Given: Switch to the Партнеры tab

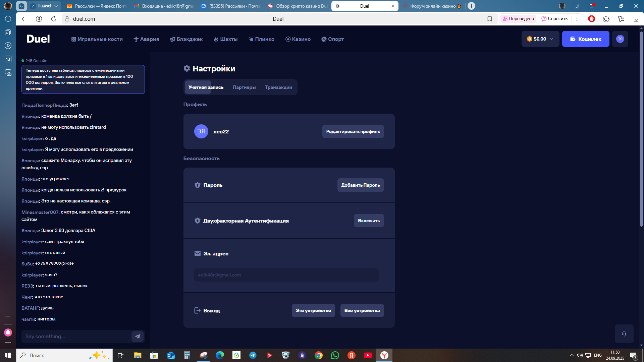Looking at the screenshot, I should click(244, 87).
